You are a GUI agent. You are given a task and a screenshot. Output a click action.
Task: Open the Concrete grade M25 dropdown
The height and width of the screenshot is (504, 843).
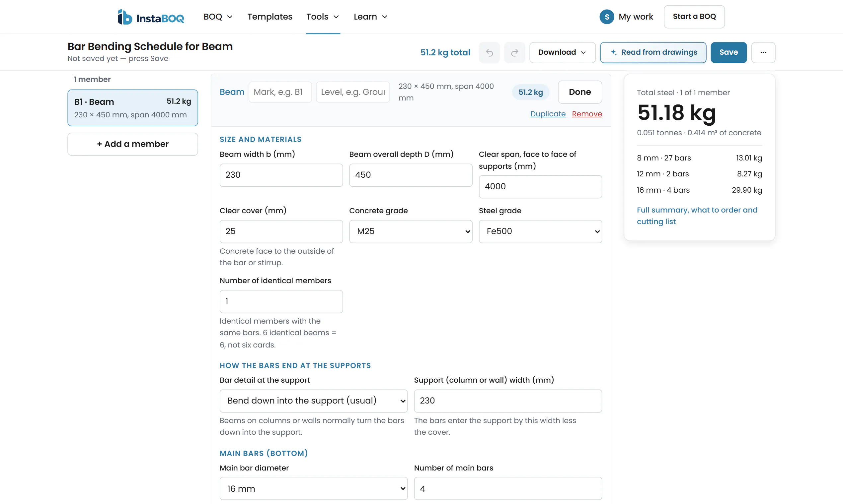[x=411, y=231]
